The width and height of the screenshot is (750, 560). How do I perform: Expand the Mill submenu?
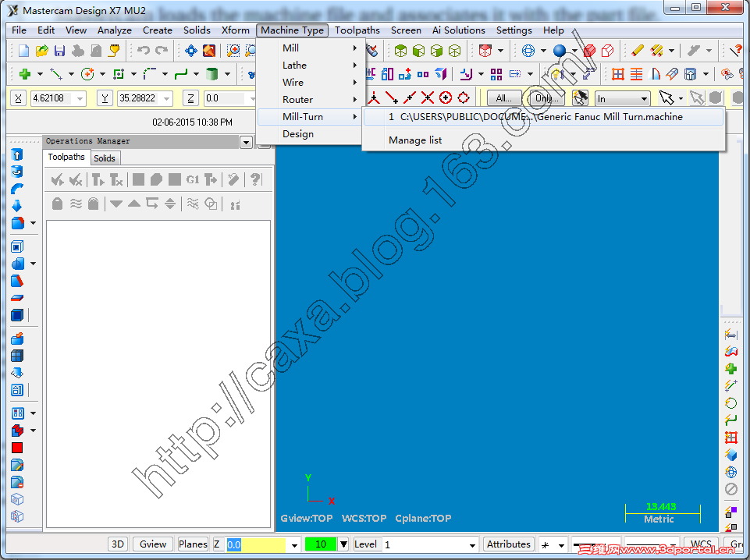pyautogui.click(x=310, y=48)
